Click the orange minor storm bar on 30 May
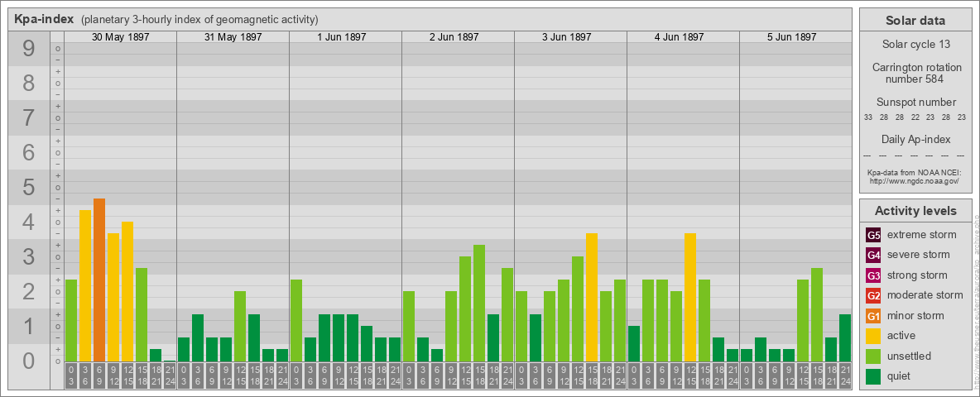This screenshot has width=980, height=397. tap(99, 280)
